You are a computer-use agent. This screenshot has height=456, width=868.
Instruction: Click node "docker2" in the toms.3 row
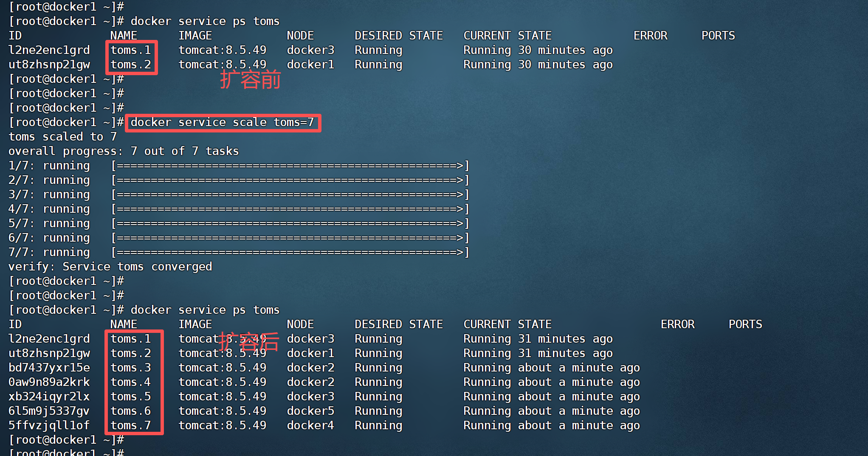311,368
